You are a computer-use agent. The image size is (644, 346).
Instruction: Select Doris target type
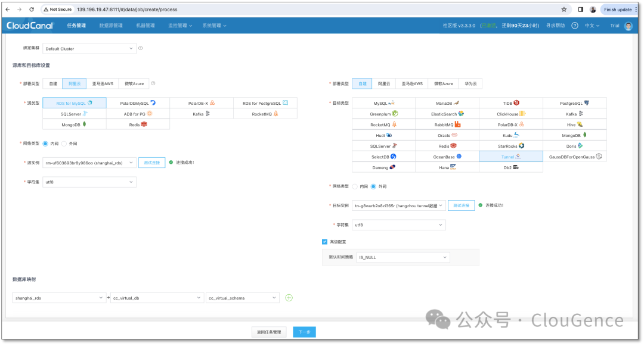575,145
